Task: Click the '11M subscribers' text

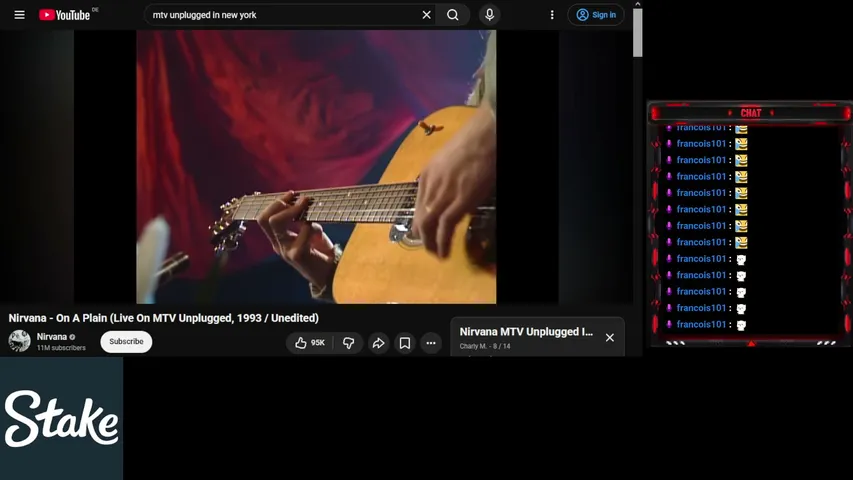Action: pyautogui.click(x=61, y=348)
